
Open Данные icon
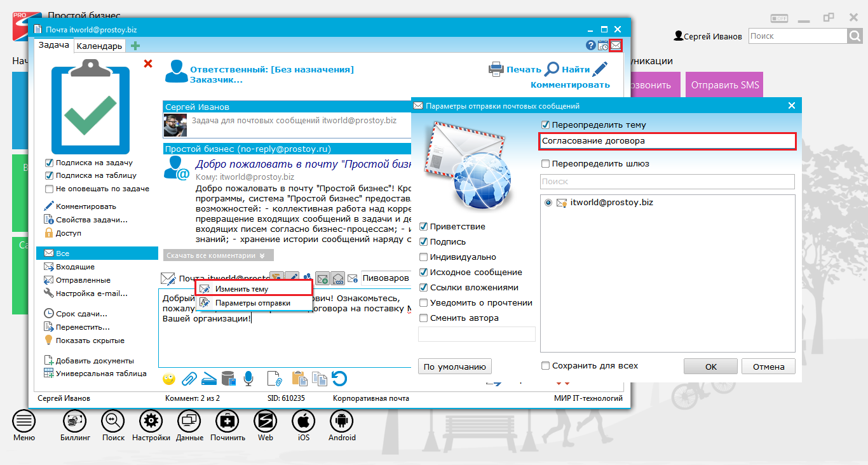pos(189,421)
